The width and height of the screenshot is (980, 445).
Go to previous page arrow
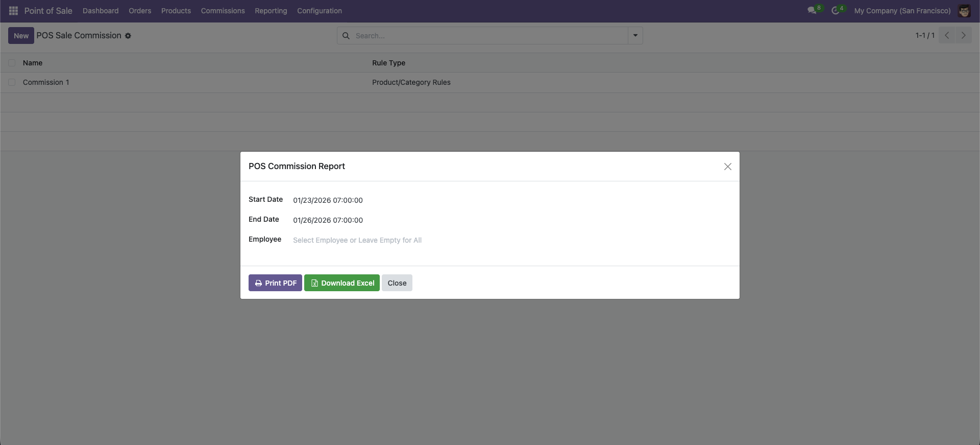(947, 35)
